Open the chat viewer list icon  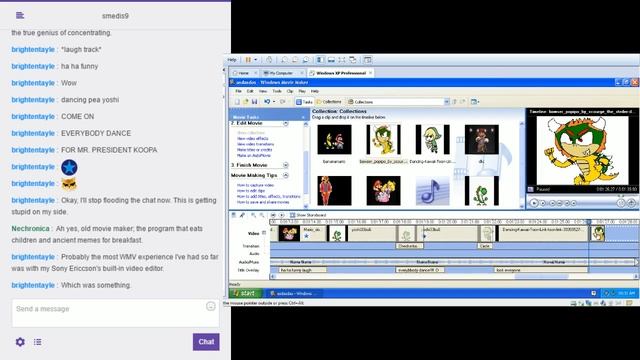(38, 342)
